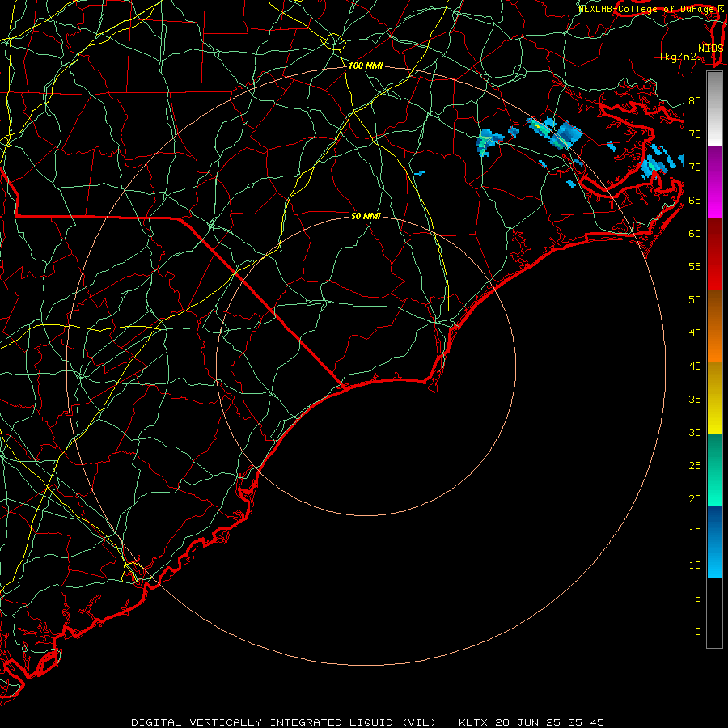Click the 55 value on the color scale
The width and height of the screenshot is (728, 728).
695,266
